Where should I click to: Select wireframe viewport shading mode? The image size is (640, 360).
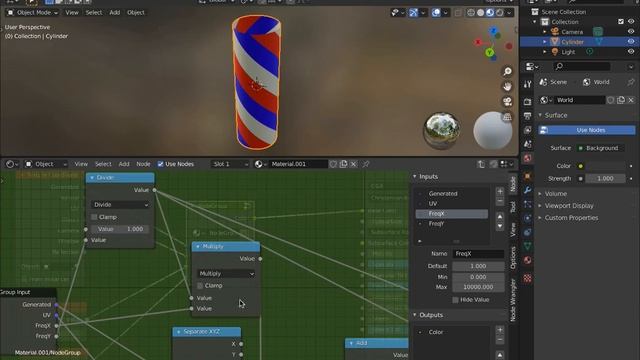point(471,13)
